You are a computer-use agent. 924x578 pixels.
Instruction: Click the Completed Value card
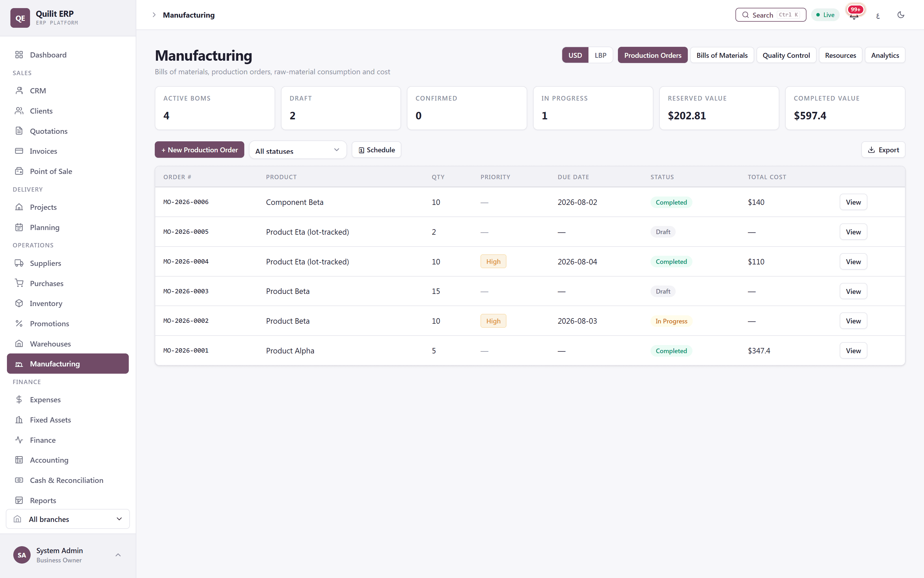click(845, 108)
